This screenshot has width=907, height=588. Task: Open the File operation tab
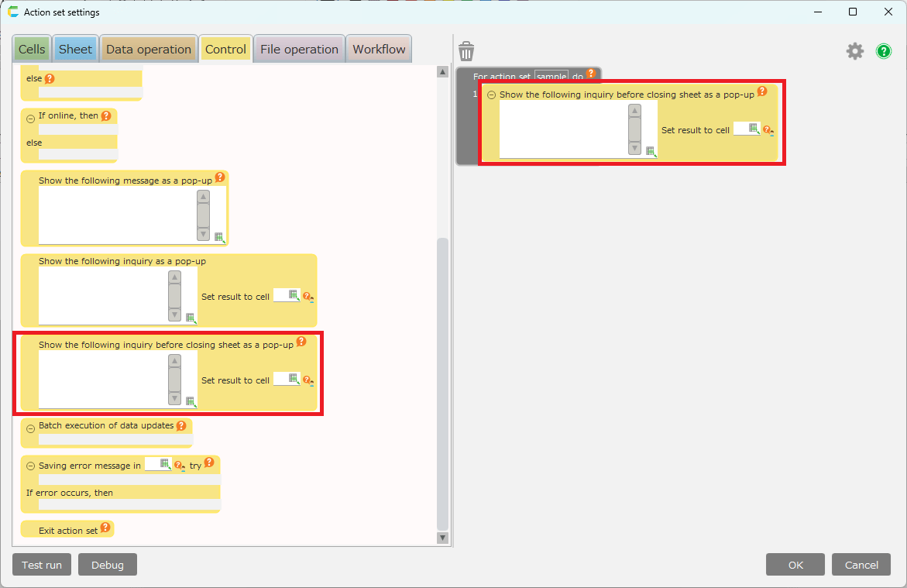tap(299, 50)
